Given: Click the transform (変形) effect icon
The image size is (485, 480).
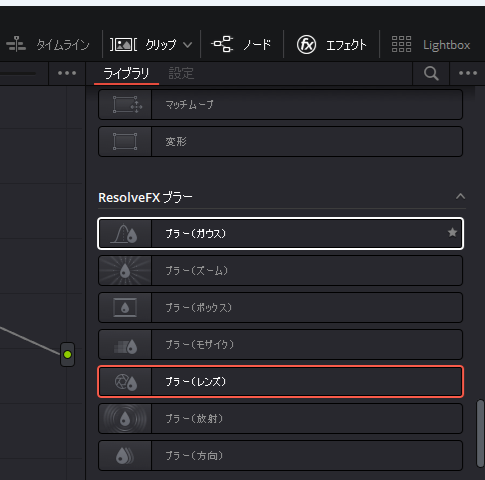Looking at the screenshot, I should [125, 142].
